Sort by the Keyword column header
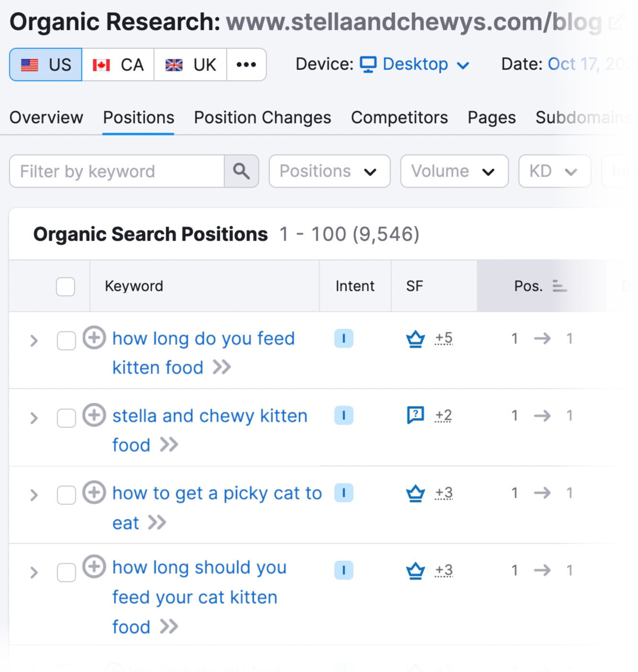This screenshot has height=672, width=638. pos(134,286)
